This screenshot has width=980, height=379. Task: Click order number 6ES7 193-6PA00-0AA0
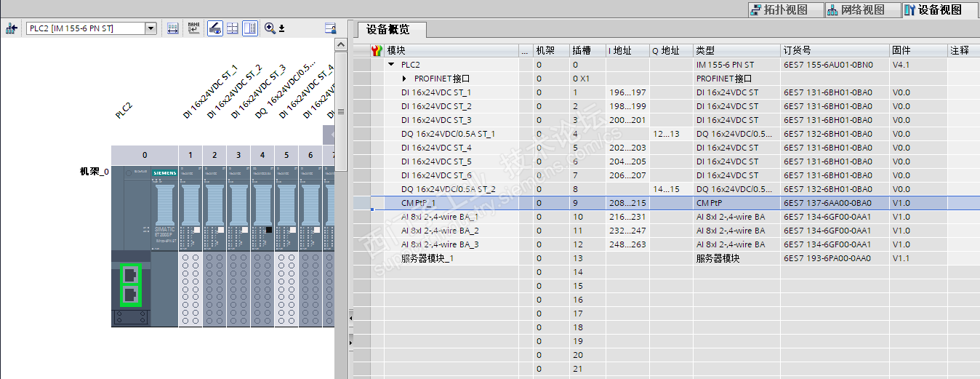click(x=835, y=258)
